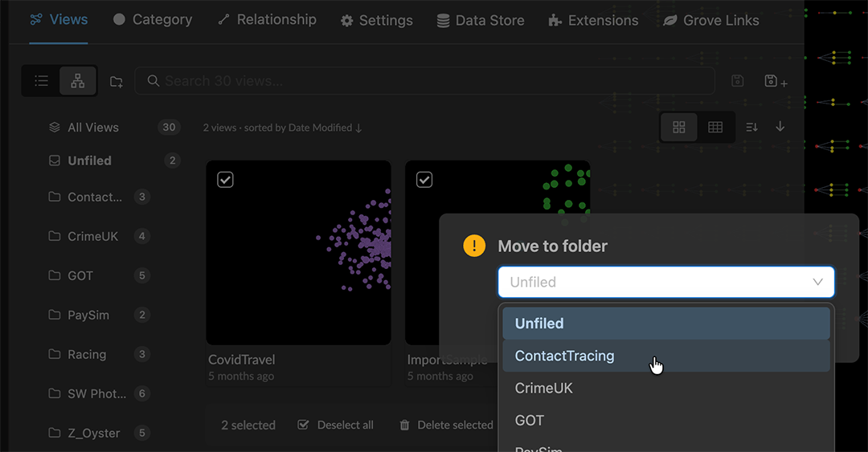The width and height of the screenshot is (868, 452).
Task: Open the Views tab
Action: point(59,20)
